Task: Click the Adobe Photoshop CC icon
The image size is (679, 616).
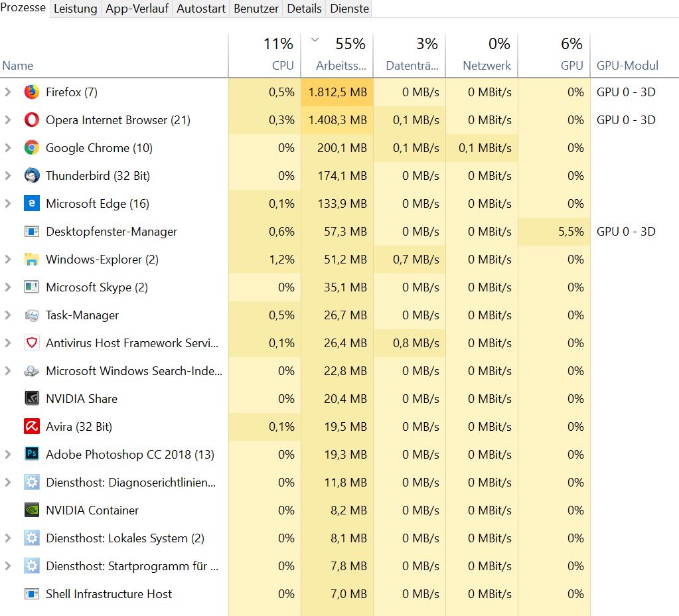Action: click(x=32, y=454)
